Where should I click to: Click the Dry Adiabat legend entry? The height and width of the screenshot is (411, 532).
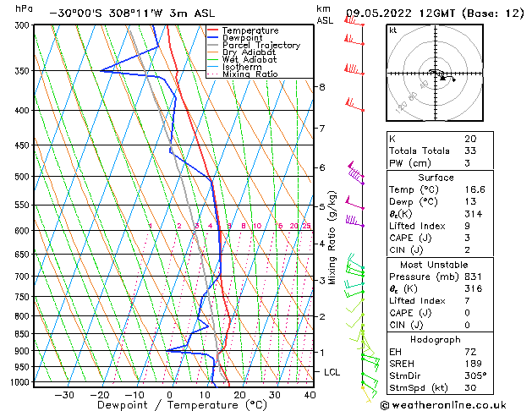pyautogui.click(x=242, y=52)
